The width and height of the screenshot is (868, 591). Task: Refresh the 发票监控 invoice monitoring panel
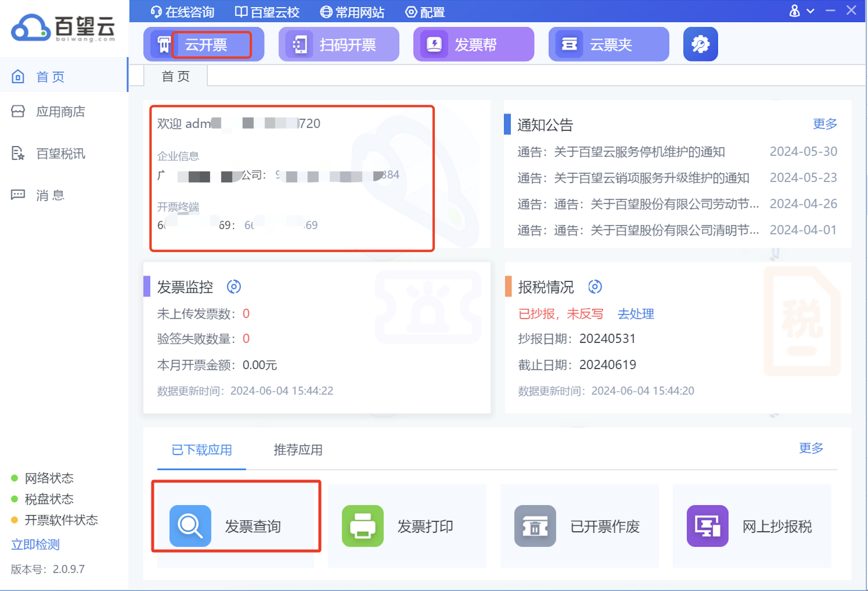click(234, 286)
